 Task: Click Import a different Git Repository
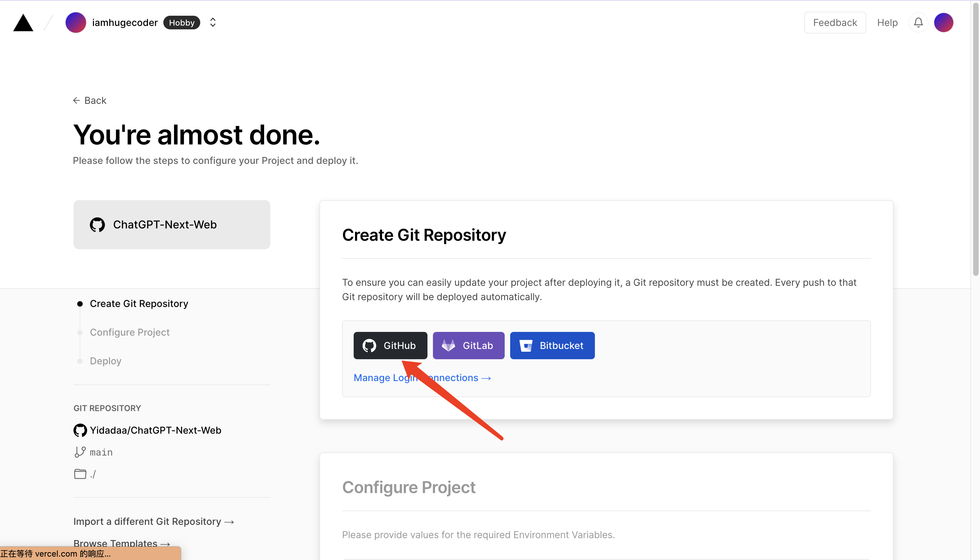point(153,521)
